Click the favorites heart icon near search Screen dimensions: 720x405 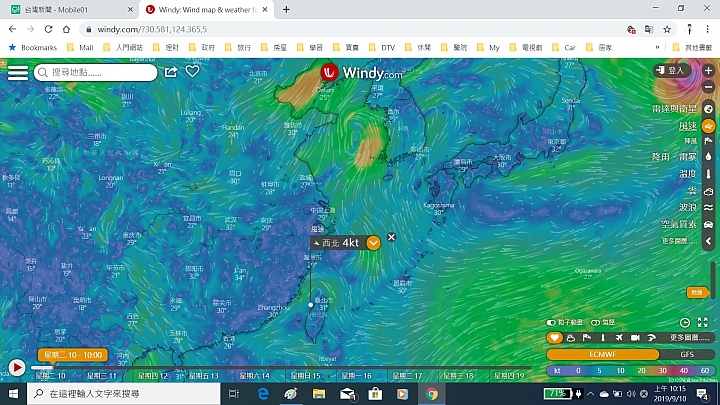pos(192,71)
